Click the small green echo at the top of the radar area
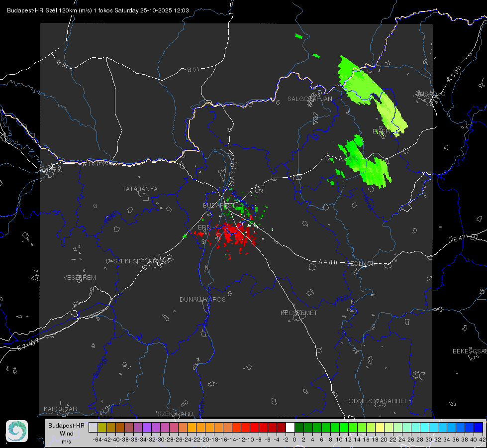 tap(299, 36)
